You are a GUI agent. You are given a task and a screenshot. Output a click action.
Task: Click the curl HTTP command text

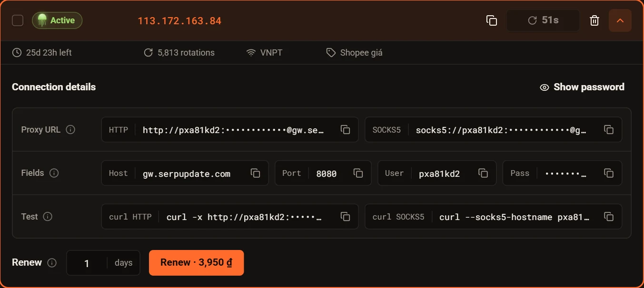[x=244, y=217]
